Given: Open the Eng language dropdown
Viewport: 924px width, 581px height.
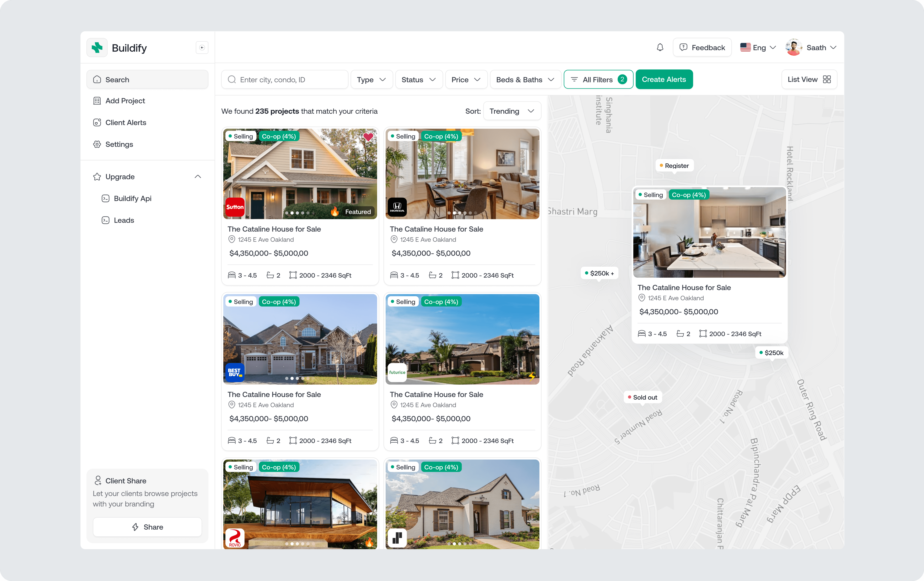Looking at the screenshot, I should pos(758,47).
